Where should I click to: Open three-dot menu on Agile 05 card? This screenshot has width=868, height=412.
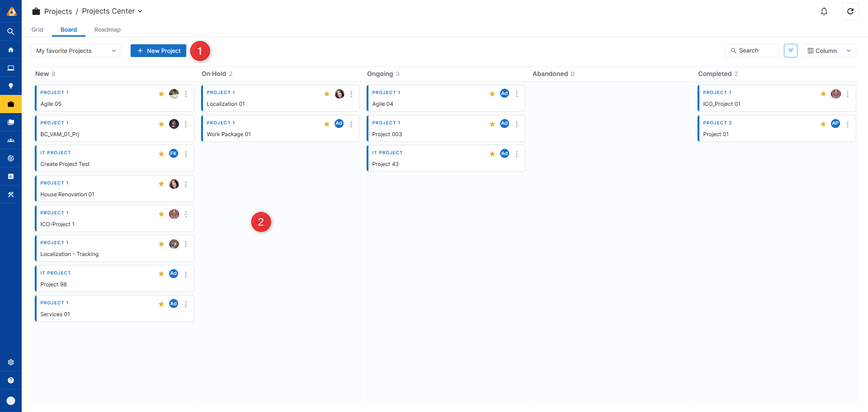coord(186,94)
